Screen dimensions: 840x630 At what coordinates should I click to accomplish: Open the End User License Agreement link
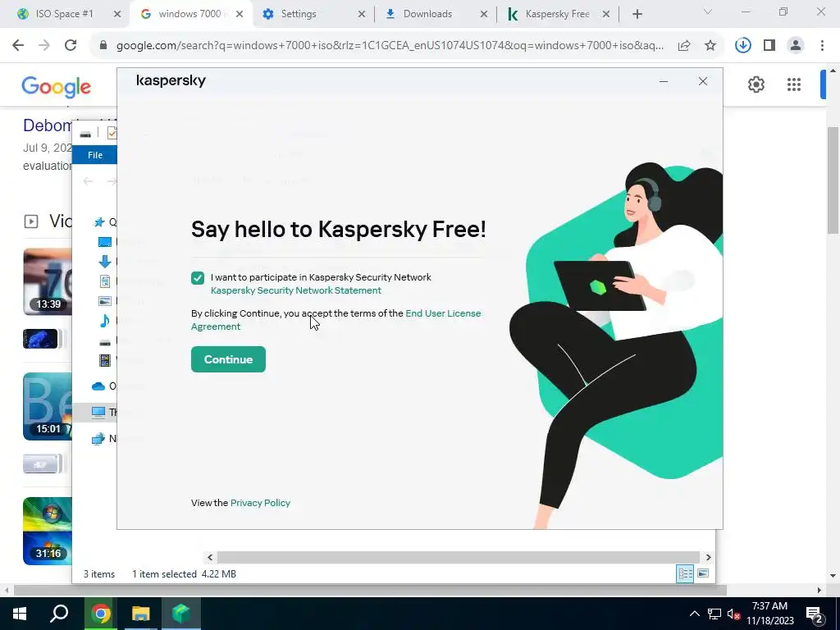click(336, 320)
